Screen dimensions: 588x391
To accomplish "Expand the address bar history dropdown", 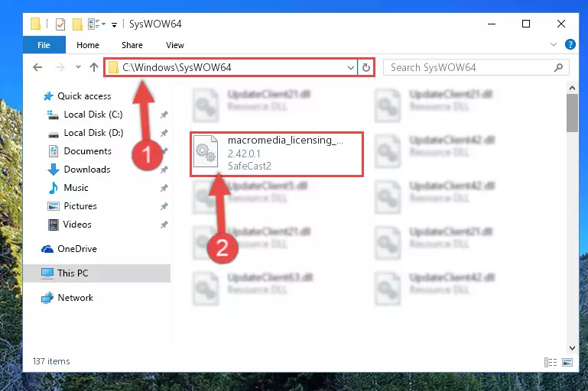I will click(351, 68).
